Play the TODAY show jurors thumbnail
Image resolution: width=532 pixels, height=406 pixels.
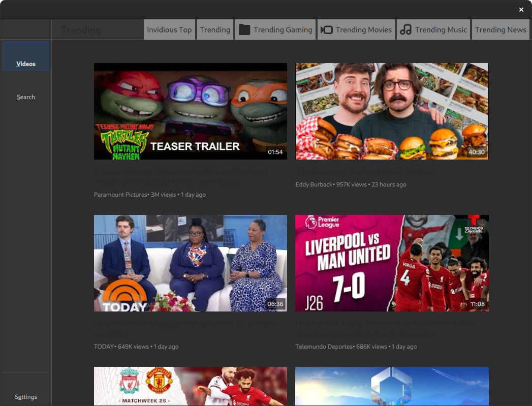[191, 263]
